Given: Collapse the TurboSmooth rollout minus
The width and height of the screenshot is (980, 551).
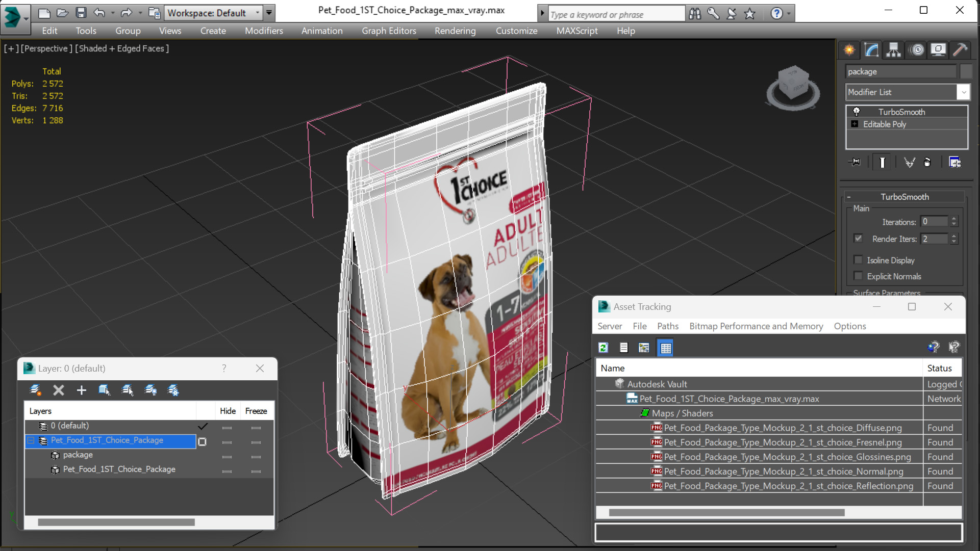Looking at the screenshot, I should coord(849,197).
